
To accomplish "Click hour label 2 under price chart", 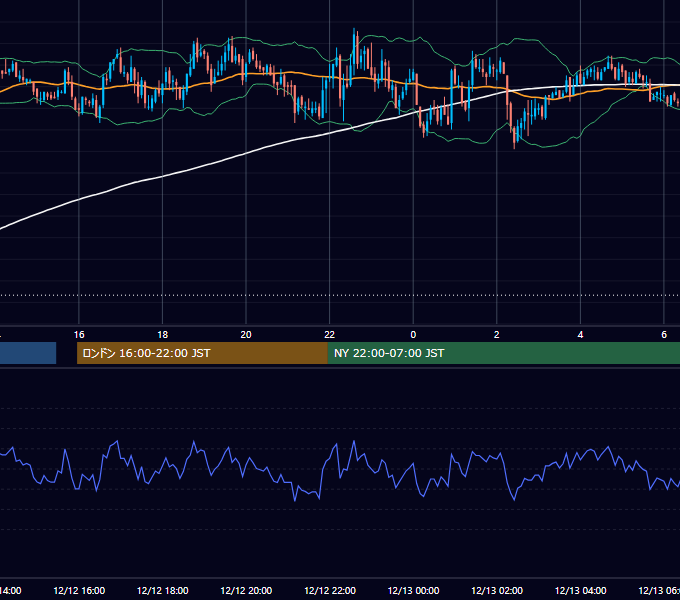I will 497,335.
